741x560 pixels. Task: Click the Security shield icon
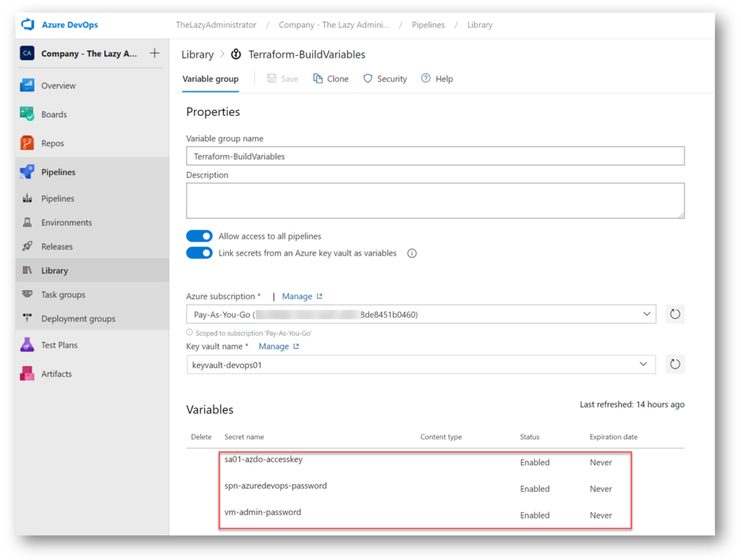tap(368, 78)
